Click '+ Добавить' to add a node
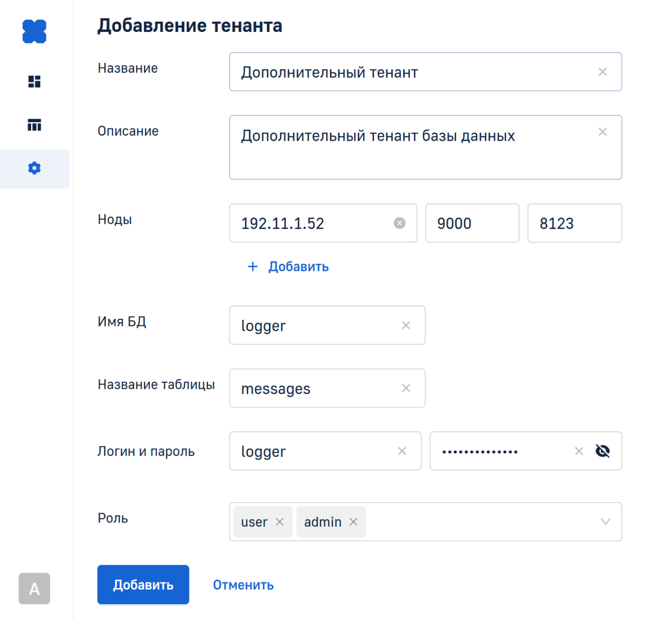 click(289, 267)
